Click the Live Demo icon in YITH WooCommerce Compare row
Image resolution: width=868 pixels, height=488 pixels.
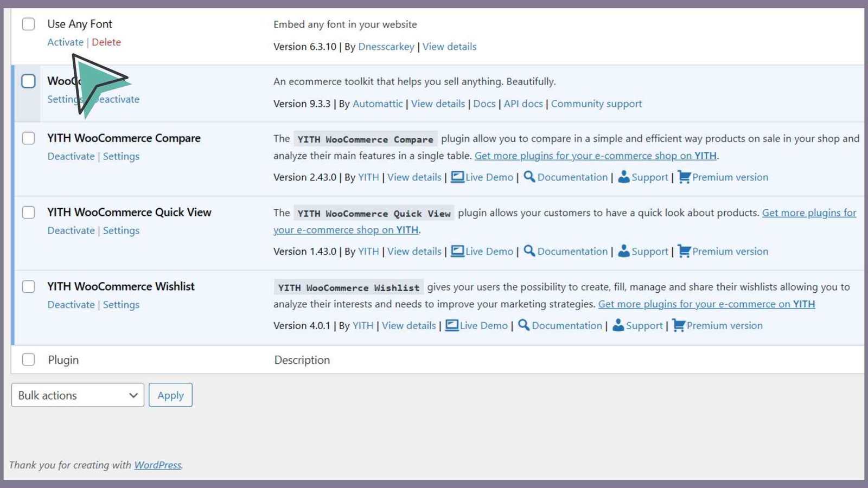(457, 177)
